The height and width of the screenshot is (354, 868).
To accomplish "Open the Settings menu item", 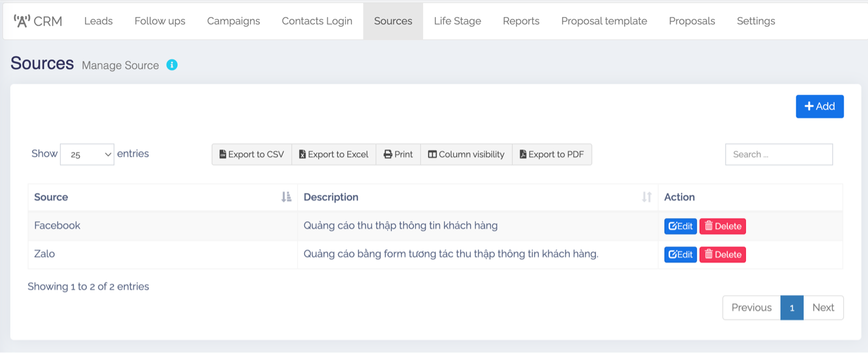I will click(756, 21).
